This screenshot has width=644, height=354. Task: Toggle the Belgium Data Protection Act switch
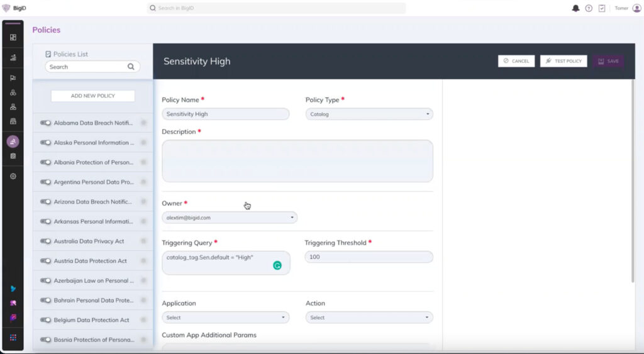click(x=45, y=320)
